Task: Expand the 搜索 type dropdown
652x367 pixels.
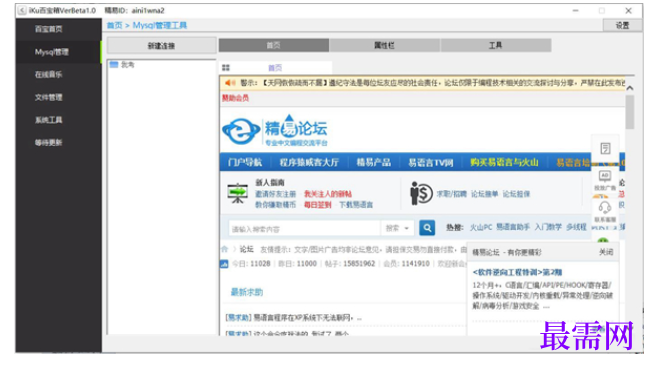Action: 397,228
